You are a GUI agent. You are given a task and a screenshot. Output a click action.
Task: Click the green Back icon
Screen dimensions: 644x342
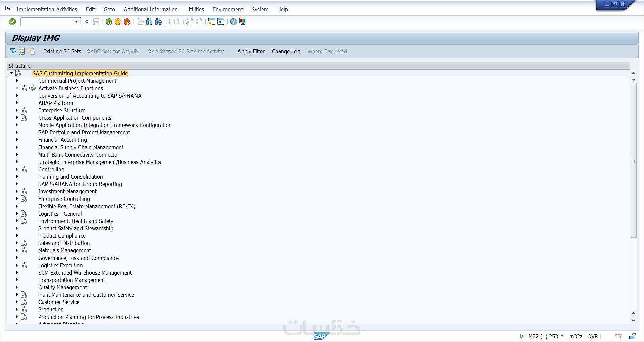pos(109,22)
